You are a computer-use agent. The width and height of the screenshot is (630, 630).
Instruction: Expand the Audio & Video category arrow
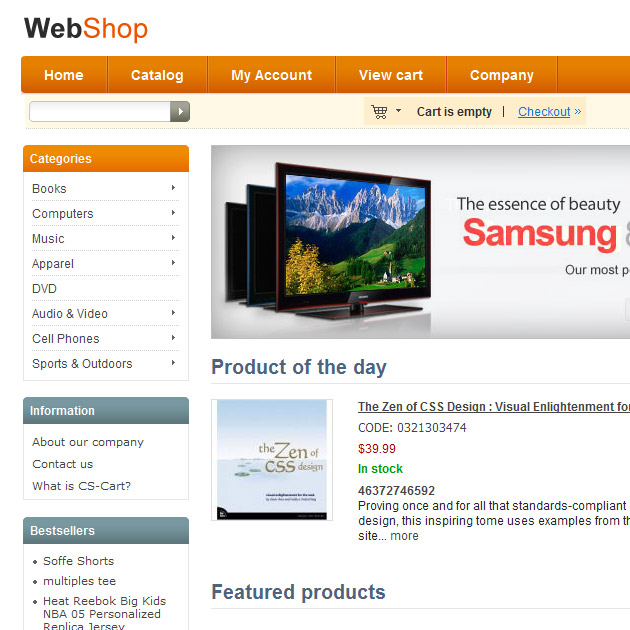click(173, 313)
